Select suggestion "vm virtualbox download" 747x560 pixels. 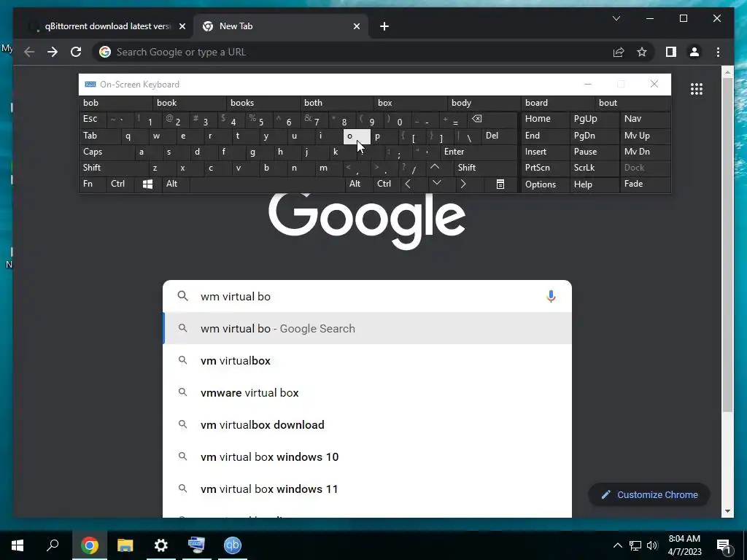point(368,425)
